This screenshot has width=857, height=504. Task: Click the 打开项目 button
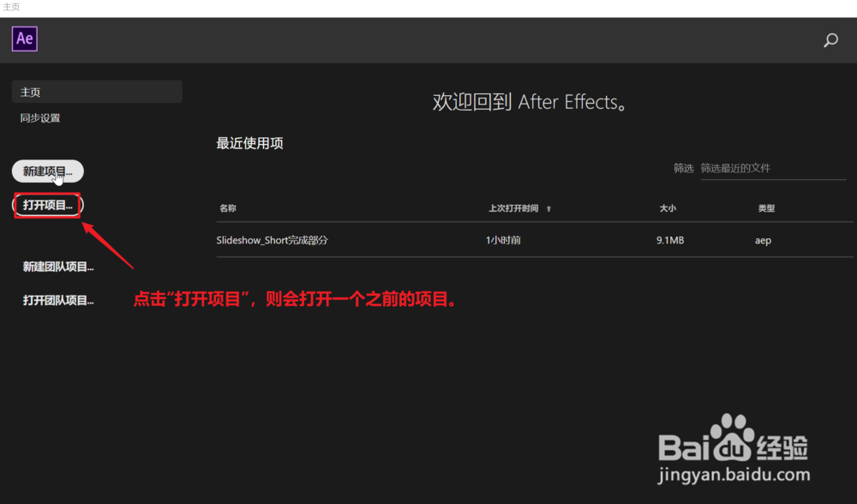pyautogui.click(x=47, y=205)
